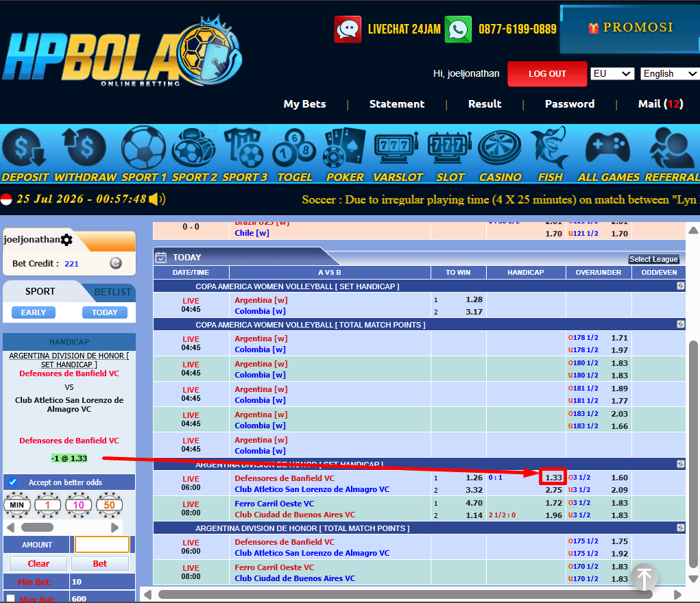The width and height of the screenshot is (700, 603).
Task: Click the Clear bet slip button
Action: tap(38, 563)
